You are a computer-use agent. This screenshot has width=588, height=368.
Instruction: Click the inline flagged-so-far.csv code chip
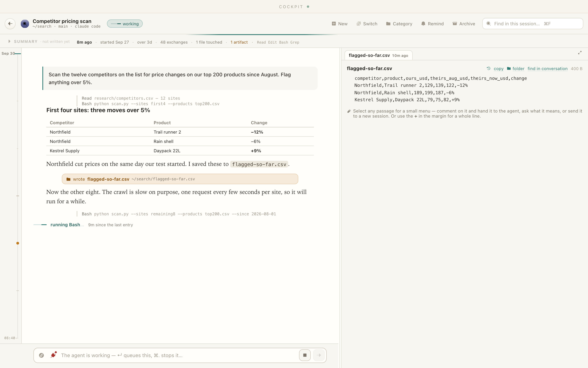[259, 164]
